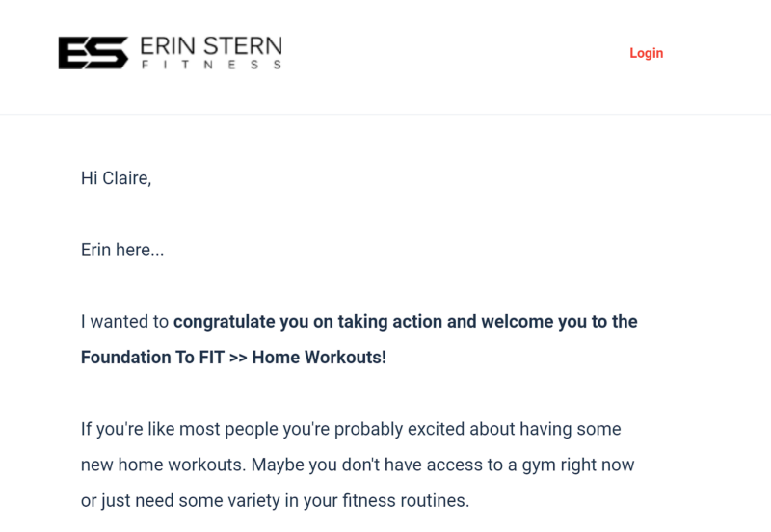
Task: Click the '>>' symbol in bold line
Action: [x=238, y=358]
